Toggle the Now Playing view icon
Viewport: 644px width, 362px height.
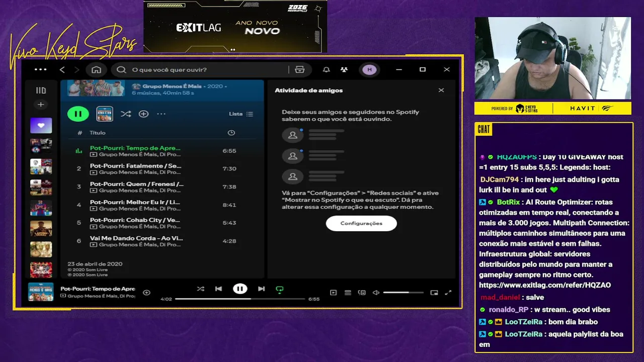coord(333,293)
